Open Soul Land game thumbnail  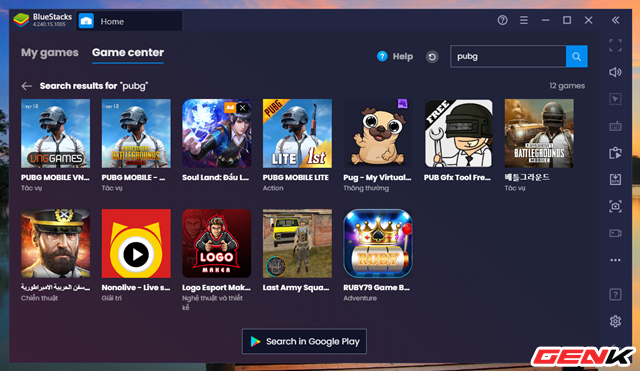point(216,133)
